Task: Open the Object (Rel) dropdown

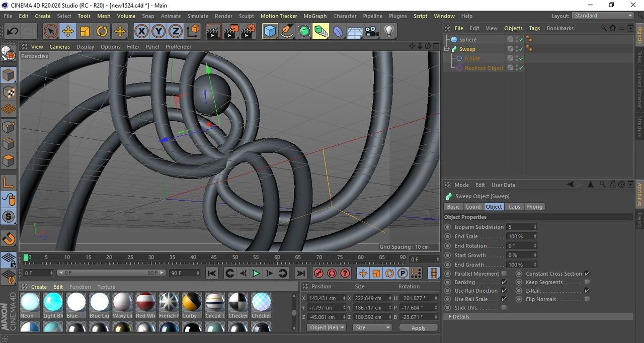Action: (x=327, y=327)
